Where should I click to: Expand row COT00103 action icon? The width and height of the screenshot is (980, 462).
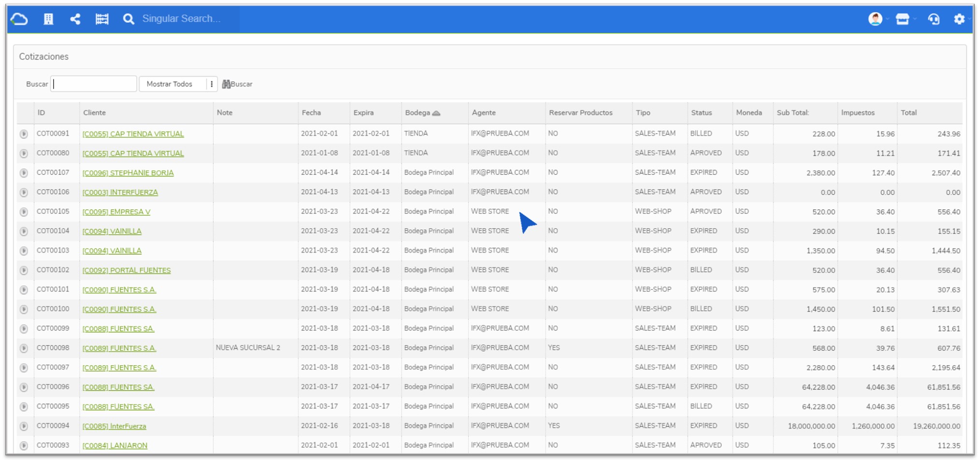tap(24, 251)
